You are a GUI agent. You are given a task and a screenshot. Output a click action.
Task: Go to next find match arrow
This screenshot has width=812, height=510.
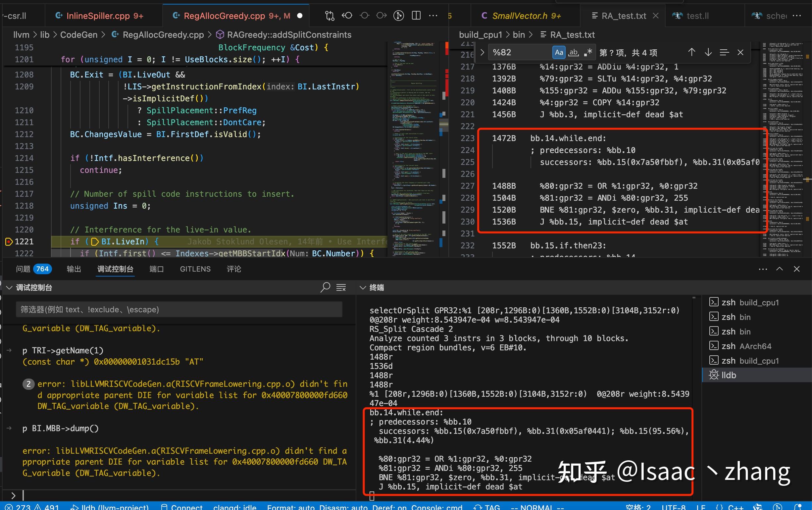(x=708, y=52)
